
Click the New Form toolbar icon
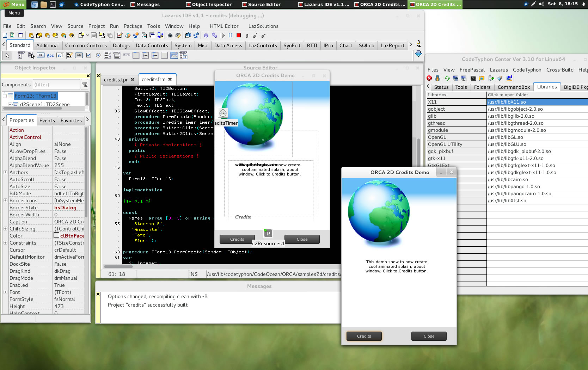point(20,35)
